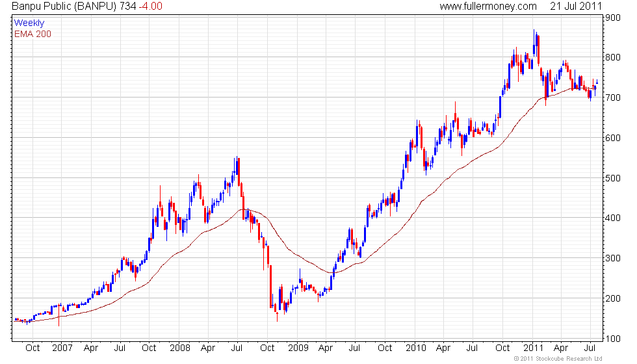Click the y-axis label '500'

(612, 178)
